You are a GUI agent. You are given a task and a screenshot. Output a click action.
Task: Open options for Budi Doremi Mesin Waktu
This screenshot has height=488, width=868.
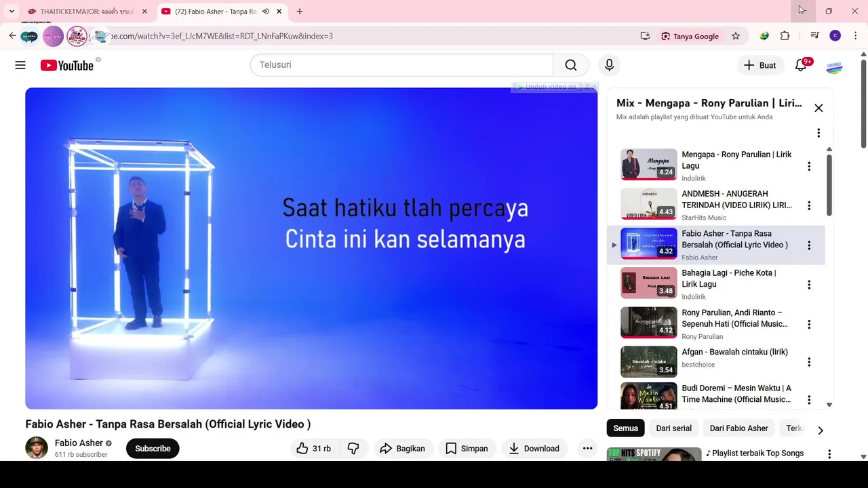click(x=809, y=400)
